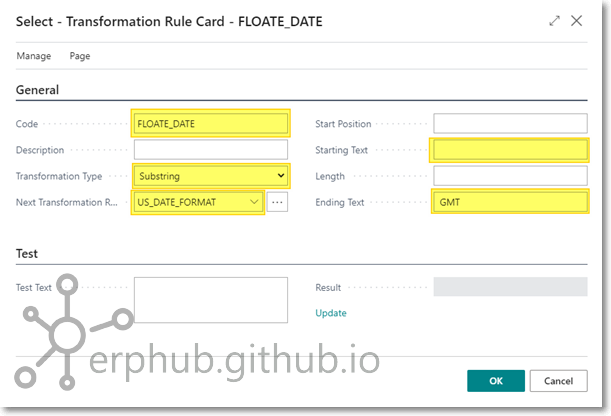Click the Update link
The width and height of the screenshot is (611, 416).
click(331, 313)
